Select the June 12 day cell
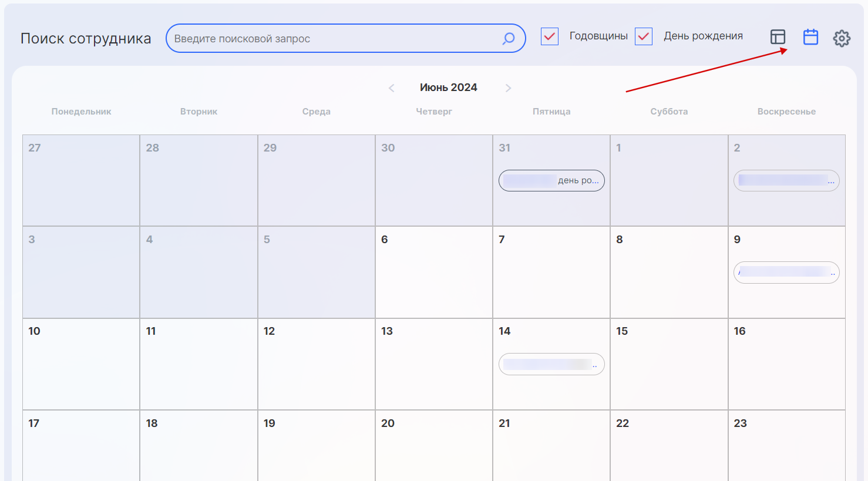 [x=316, y=367]
